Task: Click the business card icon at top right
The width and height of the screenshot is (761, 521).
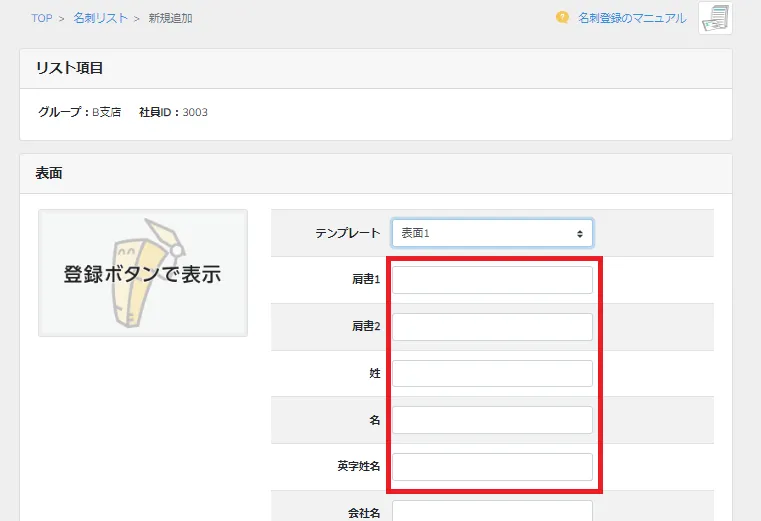Action: coord(715,18)
